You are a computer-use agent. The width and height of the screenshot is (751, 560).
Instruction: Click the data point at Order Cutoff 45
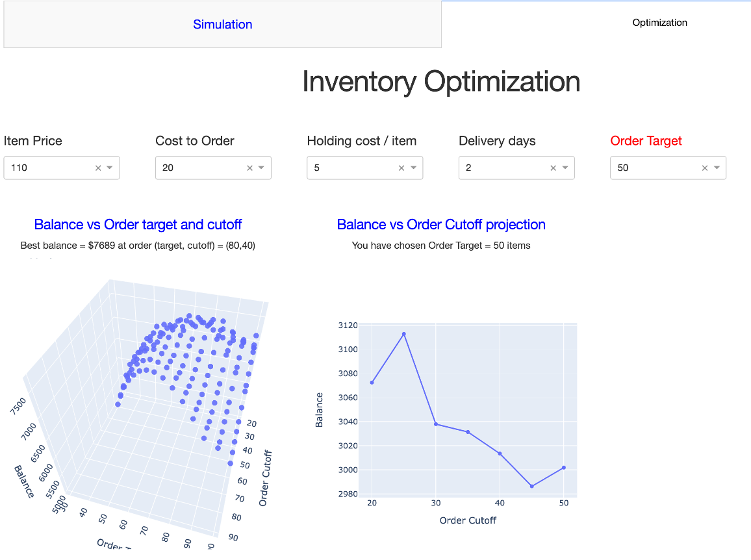[531, 486]
